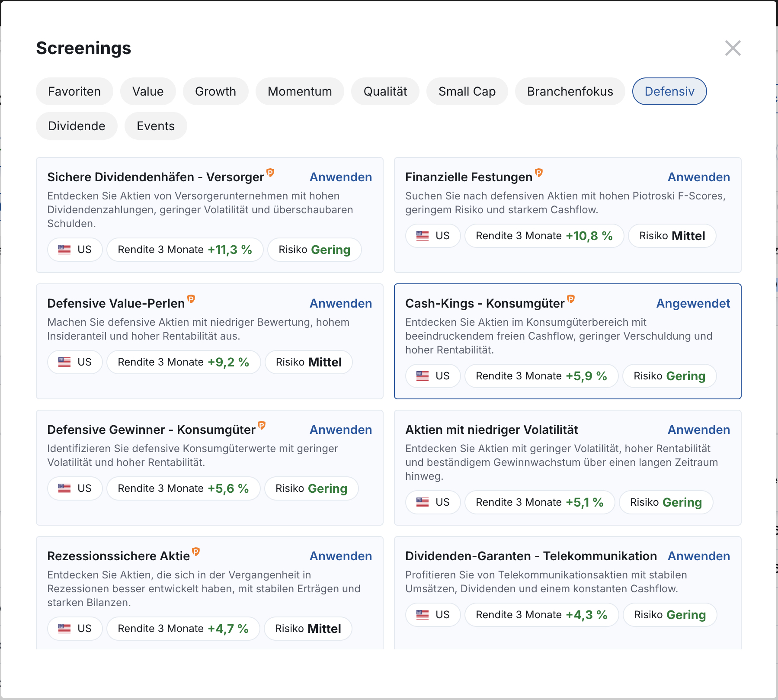Click US flag in Defensive Gewinner card

click(64, 488)
